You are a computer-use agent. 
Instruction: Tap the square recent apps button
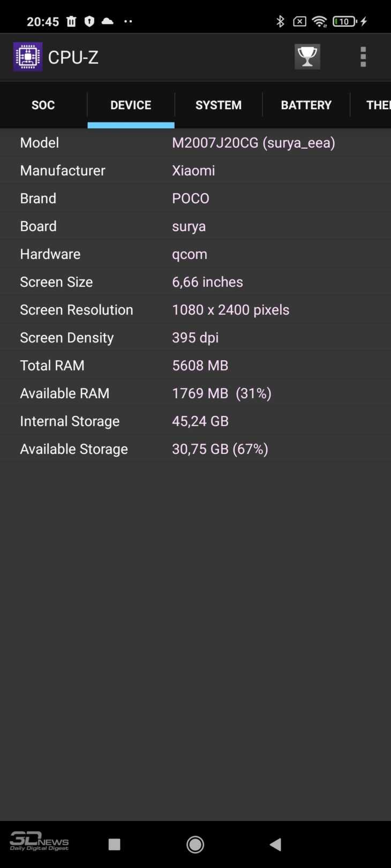point(114,844)
